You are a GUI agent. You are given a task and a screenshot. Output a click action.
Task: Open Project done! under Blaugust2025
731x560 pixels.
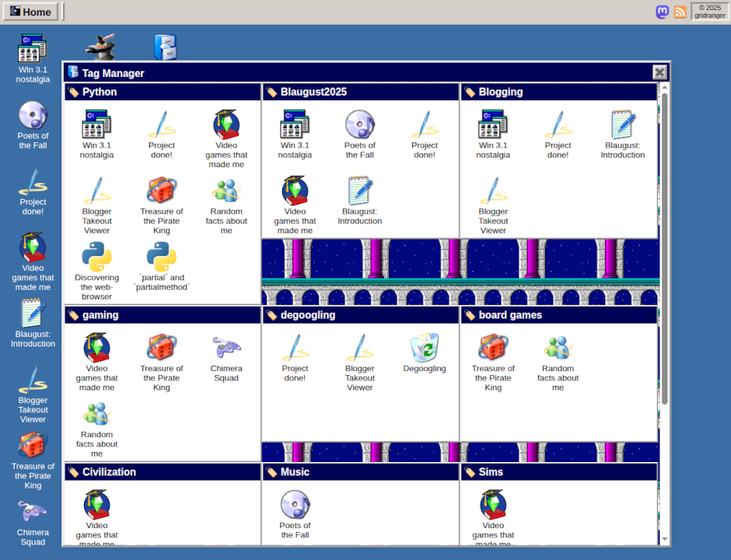(x=425, y=135)
